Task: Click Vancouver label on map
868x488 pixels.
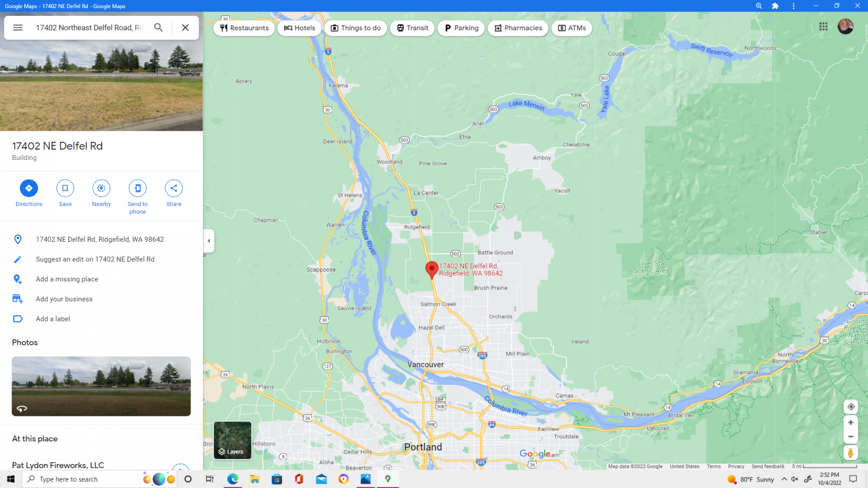Action: click(x=425, y=364)
